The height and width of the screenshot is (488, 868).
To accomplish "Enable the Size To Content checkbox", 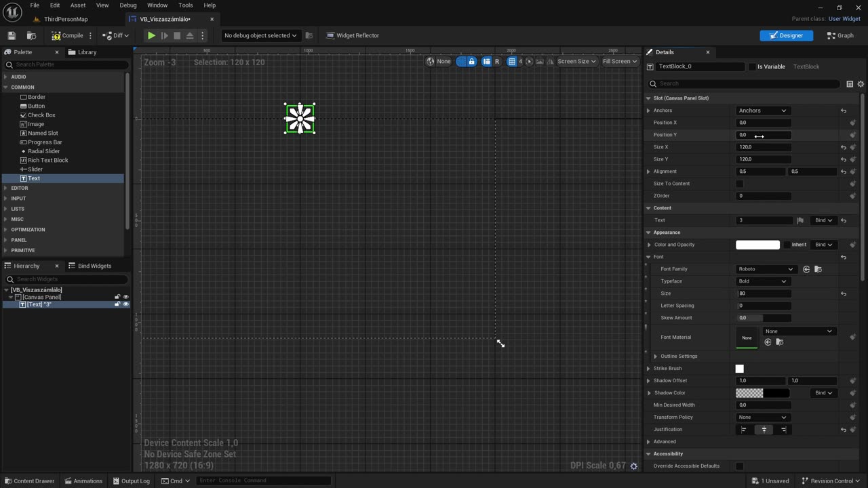I will [x=740, y=184].
